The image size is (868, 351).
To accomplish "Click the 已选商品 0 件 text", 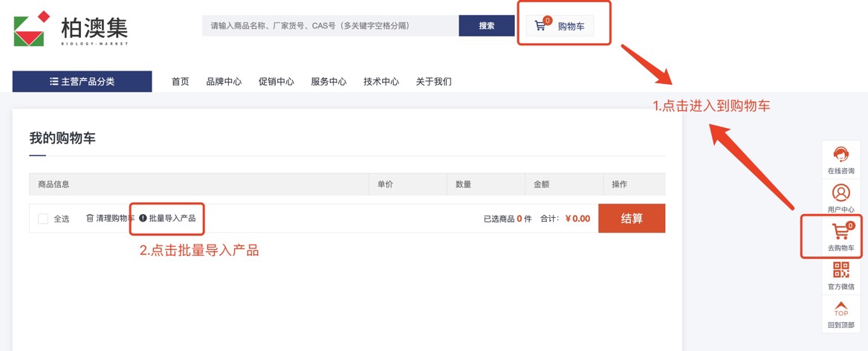I will coord(508,219).
